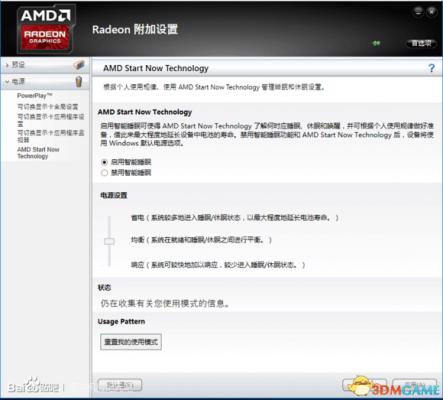Click the 电源 power battery icon
Image resolution: width=443 pixels, height=400 pixels.
click(79, 81)
